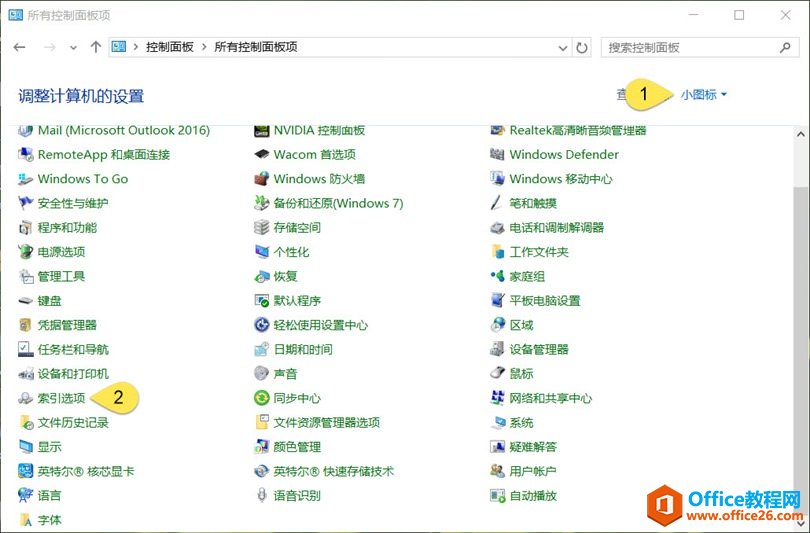Open the Windows 移动中心 link
The width and height of the screenshot is (810, 533).
[560, 179]
